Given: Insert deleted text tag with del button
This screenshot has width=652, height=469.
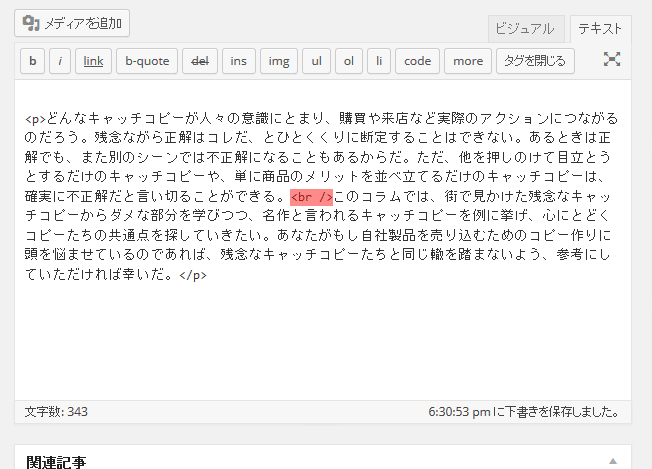Looking at the screenshot, I should point(200,61).
